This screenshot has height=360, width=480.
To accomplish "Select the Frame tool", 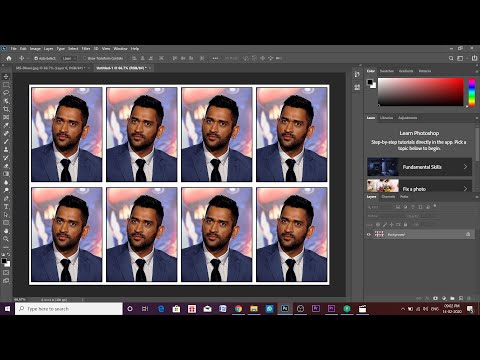I will click(x=6, y=117).
